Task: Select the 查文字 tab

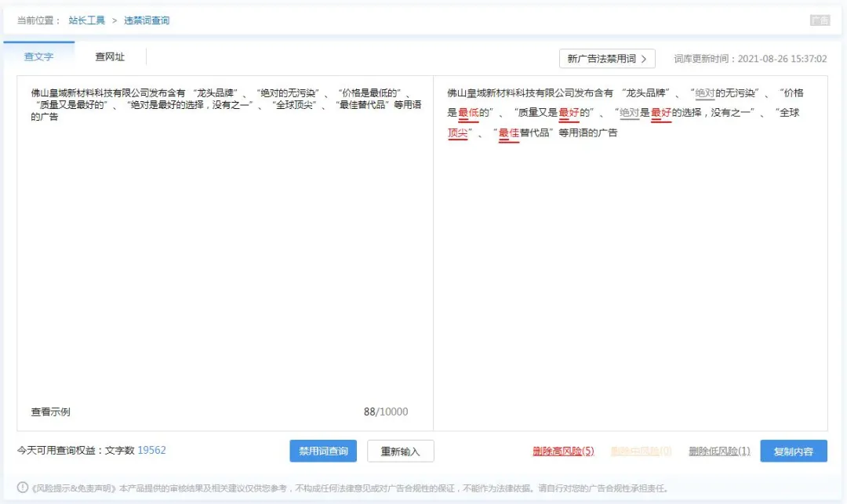Action: (x=39, y=56)
